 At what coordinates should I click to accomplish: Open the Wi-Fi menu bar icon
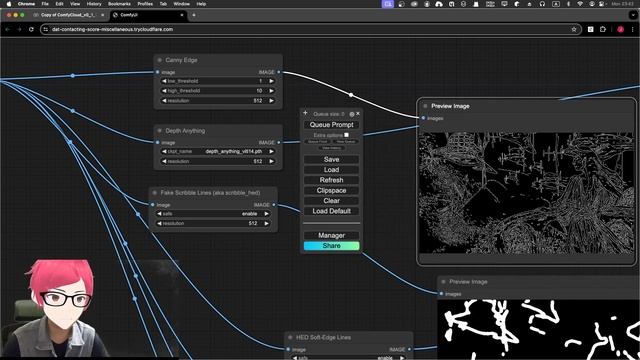pos(580,4)
